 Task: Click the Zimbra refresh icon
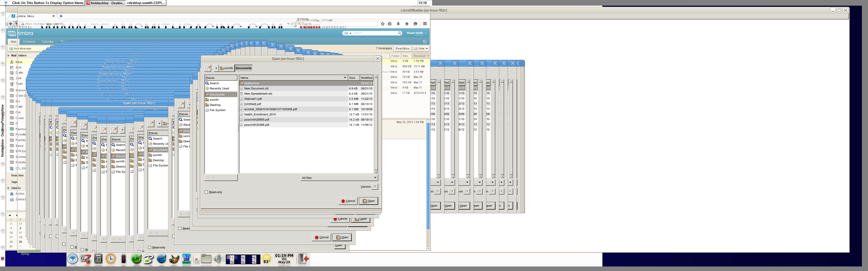coord(425,42)
